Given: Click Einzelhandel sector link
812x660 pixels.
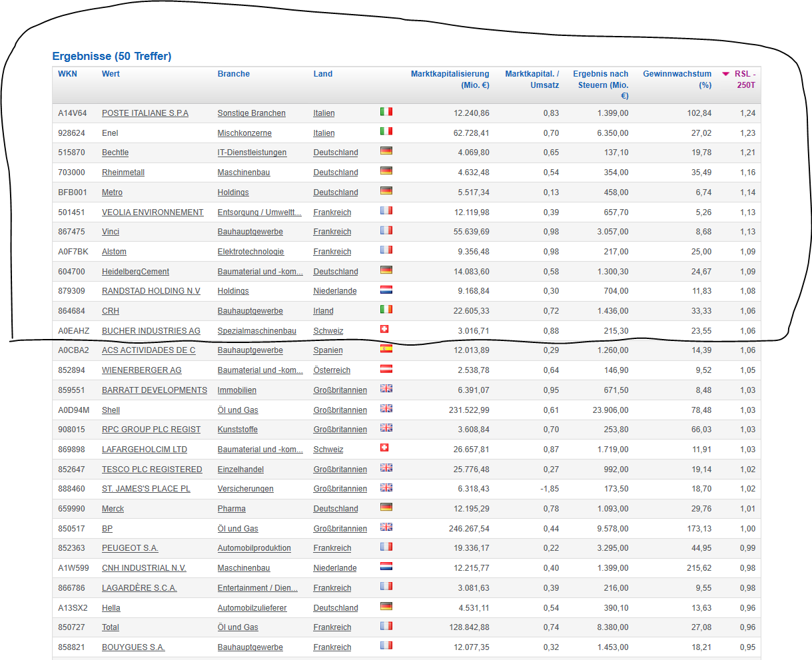Looking at the screenshot, I should 240,470.
